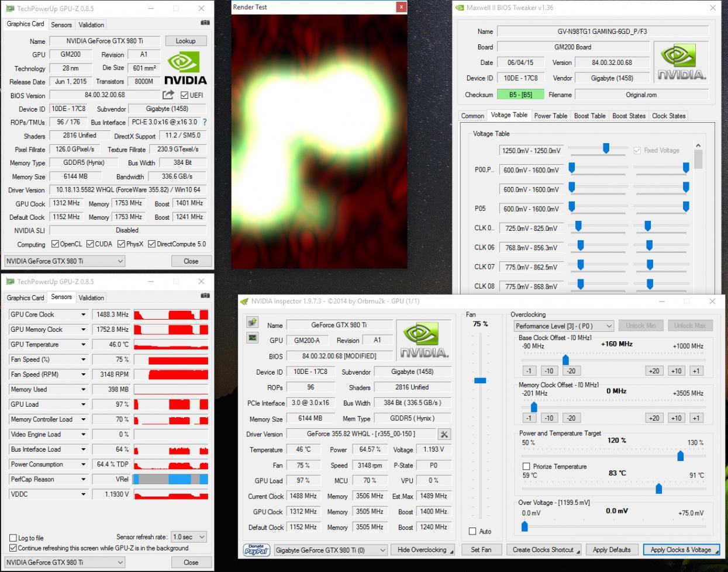
Task: Adjust vertical fan speed slider handle
Action: point(480,380)
